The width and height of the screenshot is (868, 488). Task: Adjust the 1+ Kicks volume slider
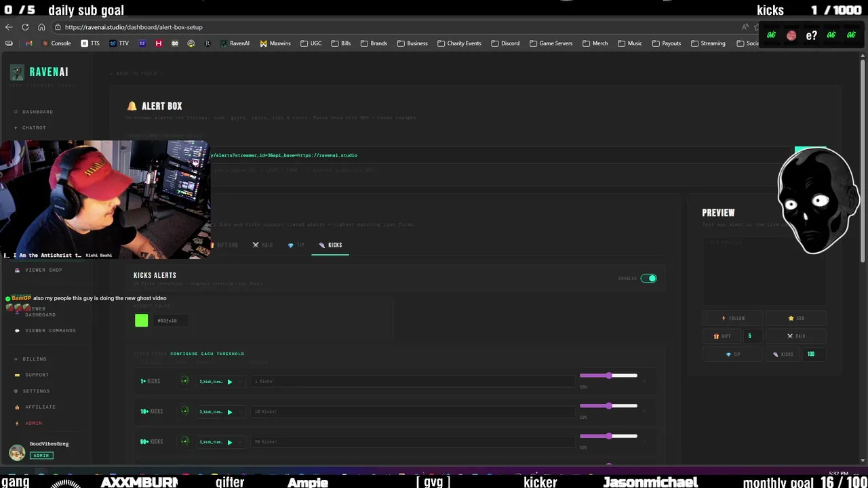pos(608,375)
